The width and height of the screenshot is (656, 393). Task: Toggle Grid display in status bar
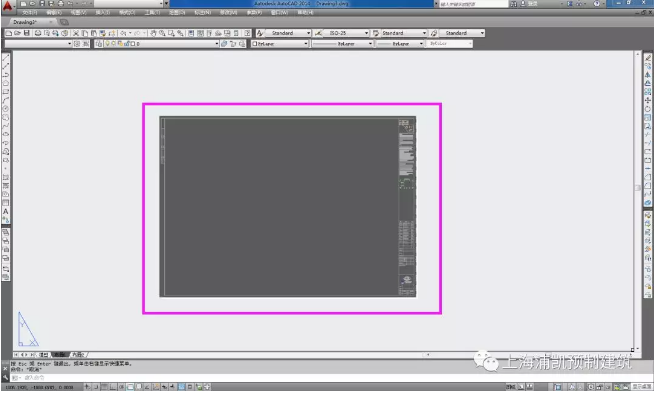[104, 387]
